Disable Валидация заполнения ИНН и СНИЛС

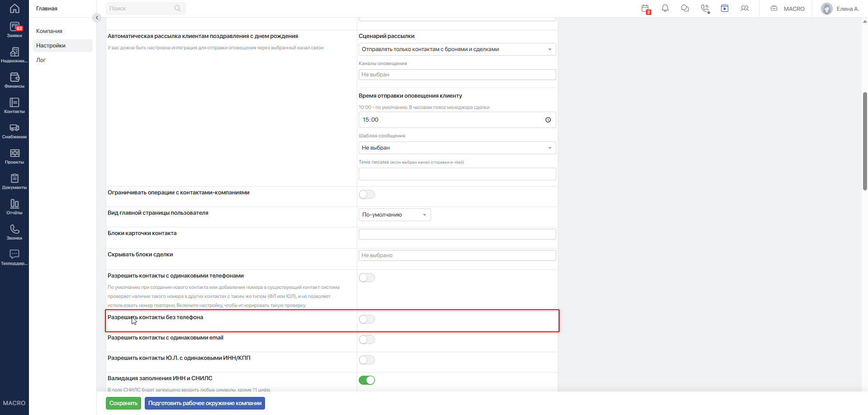tap(367, 380)
